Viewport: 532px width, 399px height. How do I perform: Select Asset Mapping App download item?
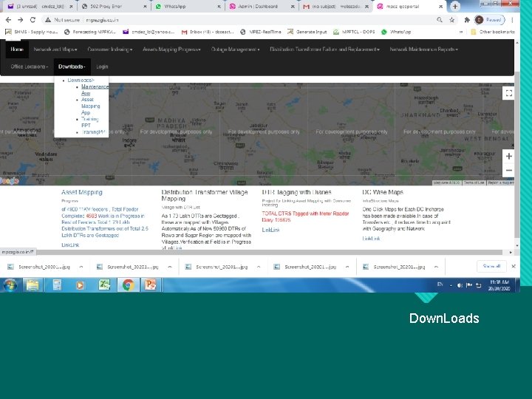(x=90, y=106)
